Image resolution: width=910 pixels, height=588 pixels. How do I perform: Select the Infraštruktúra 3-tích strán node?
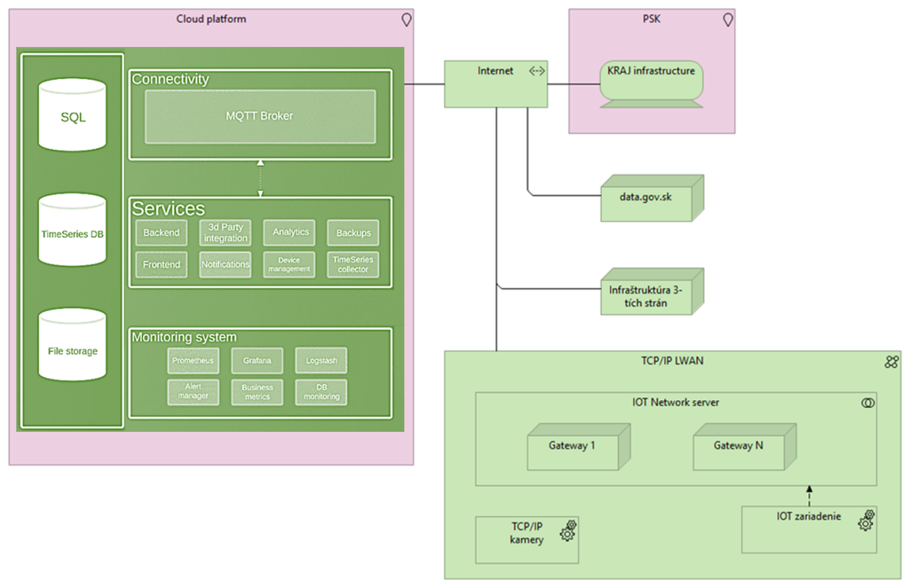[647, 296]
